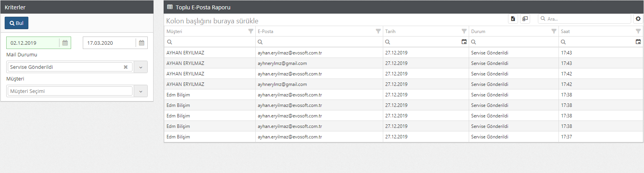Click the Durum column filter funnel

pyautogui.click(x=554, y=31)
